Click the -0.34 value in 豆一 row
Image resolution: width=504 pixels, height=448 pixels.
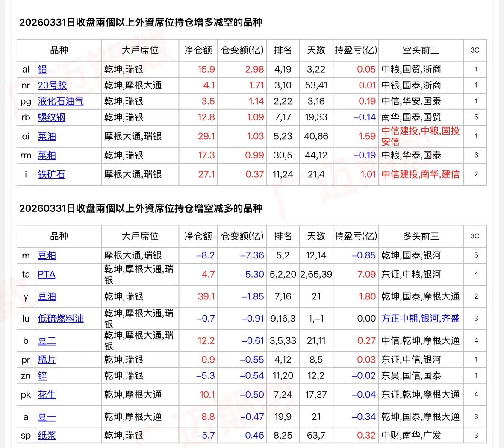(x=363, y=417)
